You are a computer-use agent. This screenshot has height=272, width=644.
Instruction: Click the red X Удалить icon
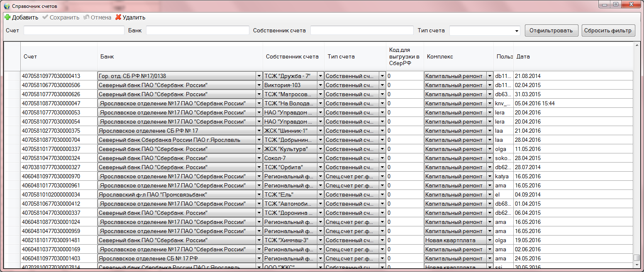point(118,17)
